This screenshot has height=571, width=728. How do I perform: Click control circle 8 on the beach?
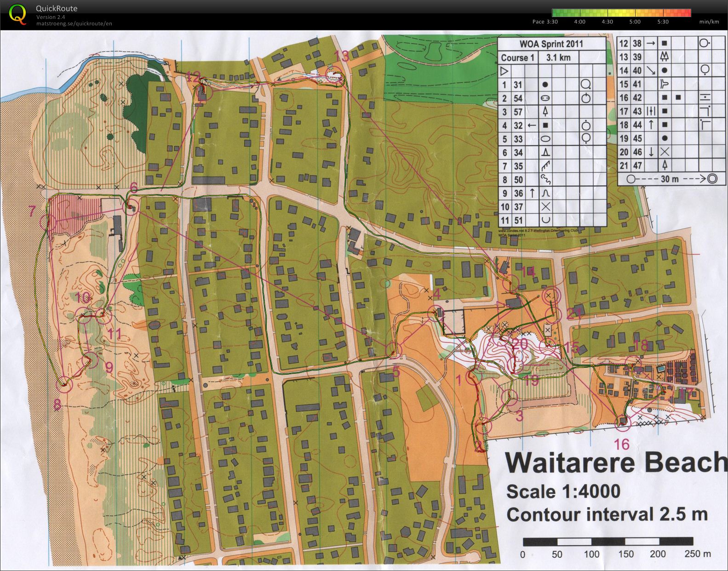coord(65,384)
